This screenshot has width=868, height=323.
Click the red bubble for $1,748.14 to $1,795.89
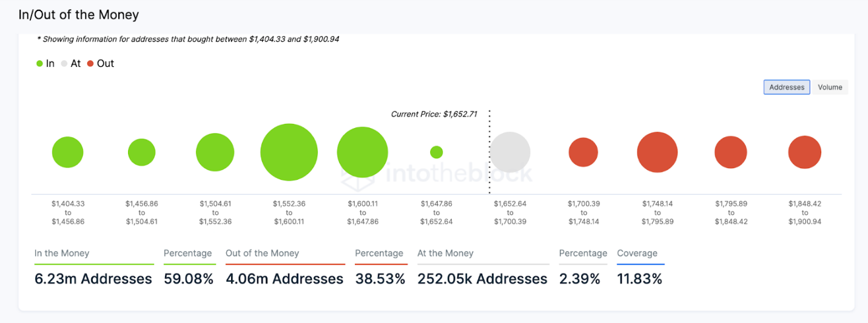pyautogui.click(x=657, y=152)
